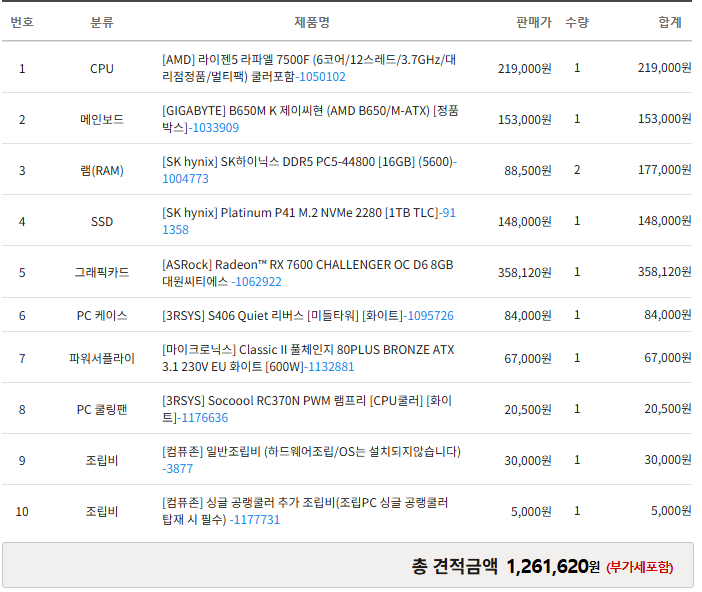Click the ASRock Radeon RX 7600 product name
The width and height of the screenshot is (702, 592).
(x=308, y=273)
